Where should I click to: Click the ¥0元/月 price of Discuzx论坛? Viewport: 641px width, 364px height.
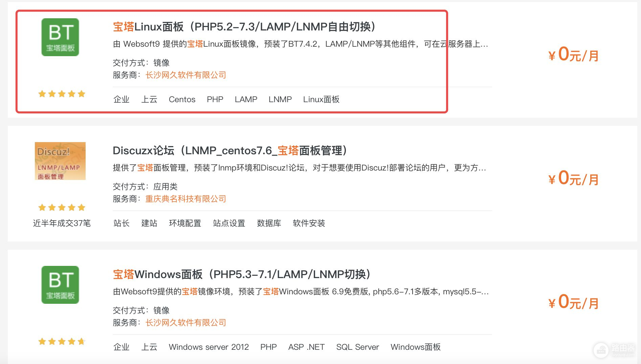574,178
